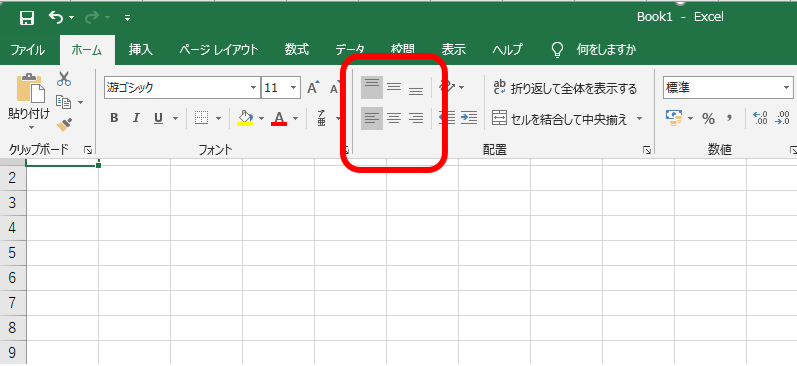Align text right

point(416,119)
